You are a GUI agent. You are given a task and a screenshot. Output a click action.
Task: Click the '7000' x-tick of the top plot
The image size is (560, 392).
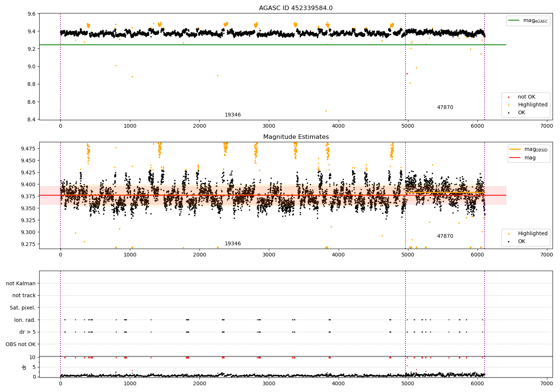coord(547,126)
